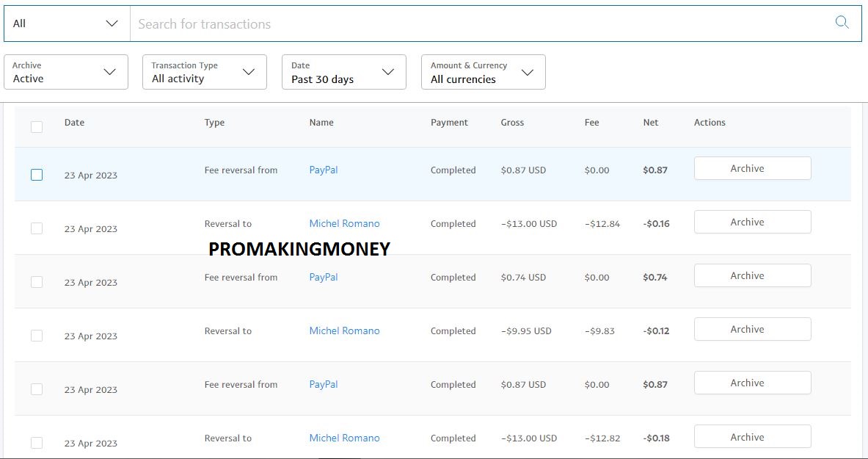Click the magnifying glass search icon

click(x=842, y=23)
